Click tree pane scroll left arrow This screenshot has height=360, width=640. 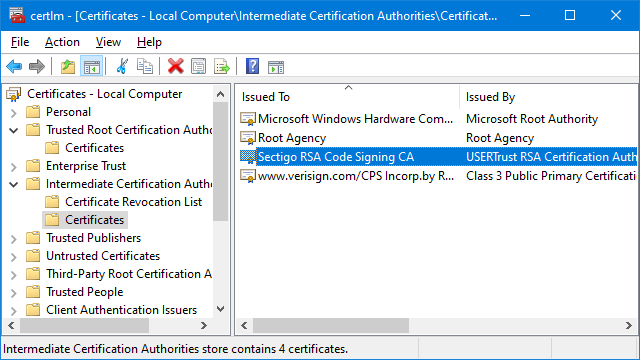point(11,325)
